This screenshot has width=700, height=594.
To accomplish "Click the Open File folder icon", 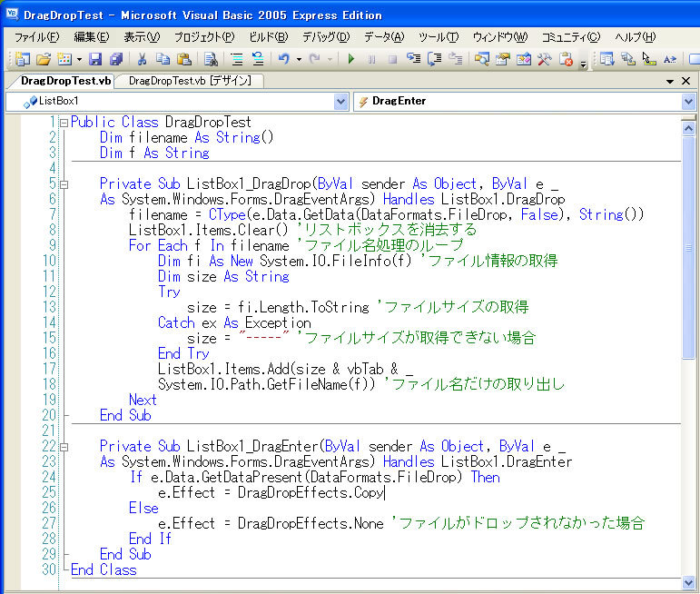I will (x=44, y=59).
